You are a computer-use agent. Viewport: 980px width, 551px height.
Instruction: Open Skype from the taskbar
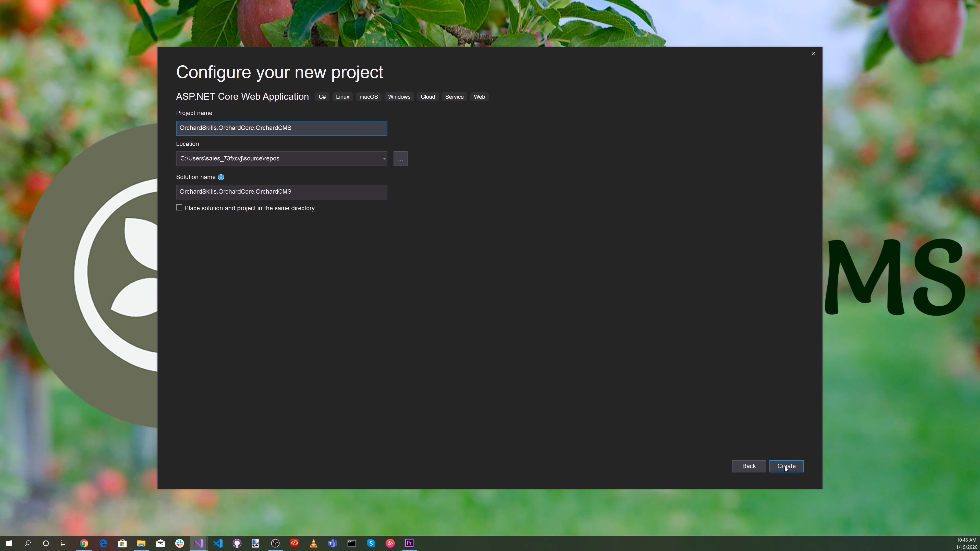[x=371, y=543]
